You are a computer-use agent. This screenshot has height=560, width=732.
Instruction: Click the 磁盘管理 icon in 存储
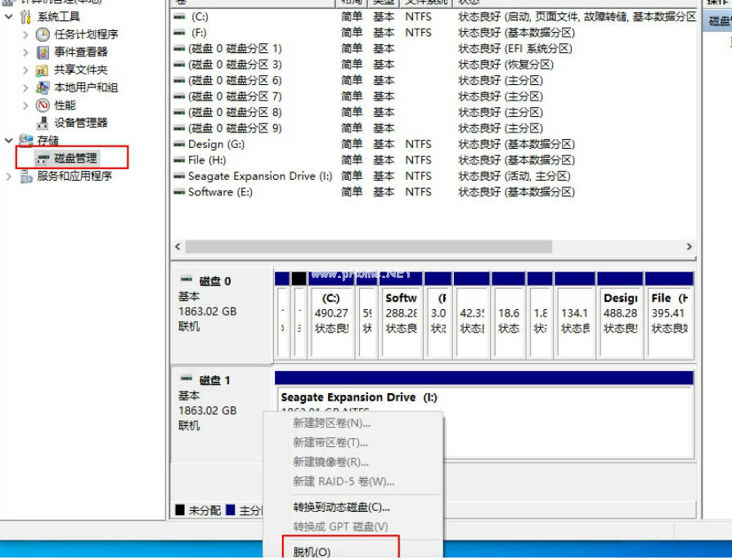pyautogui.click(x=43, y=158)
